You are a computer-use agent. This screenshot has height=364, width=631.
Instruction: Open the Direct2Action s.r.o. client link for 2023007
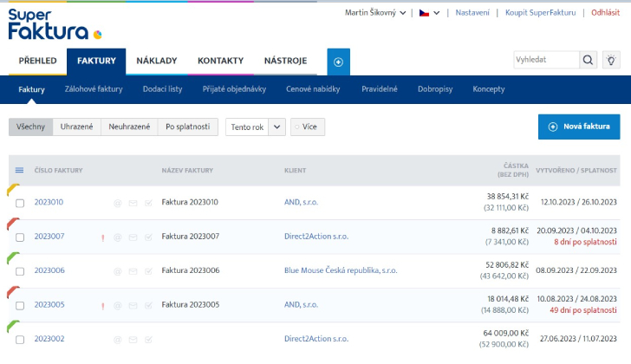click(x=315, y=236)
